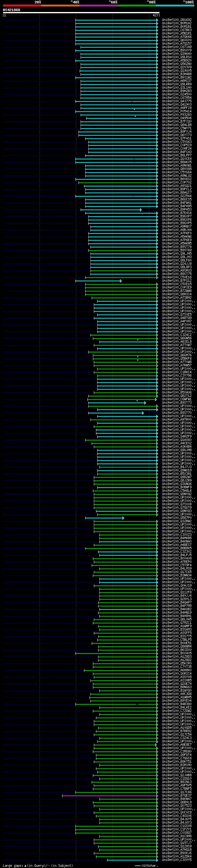Select hit UniRef100_Q7FAS1
The width and height of the screenshot is (197, 868).
tap(176, 138)
